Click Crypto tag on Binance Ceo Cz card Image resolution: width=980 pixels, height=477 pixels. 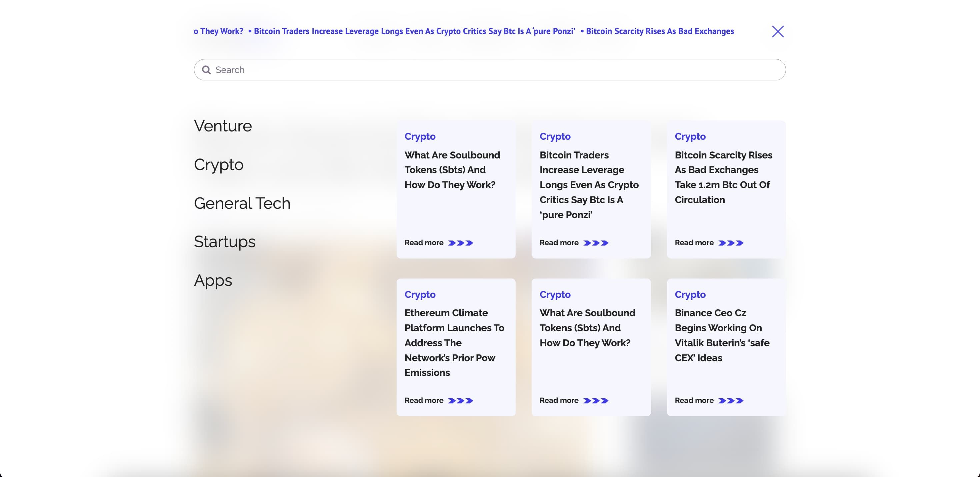[690, 295]
